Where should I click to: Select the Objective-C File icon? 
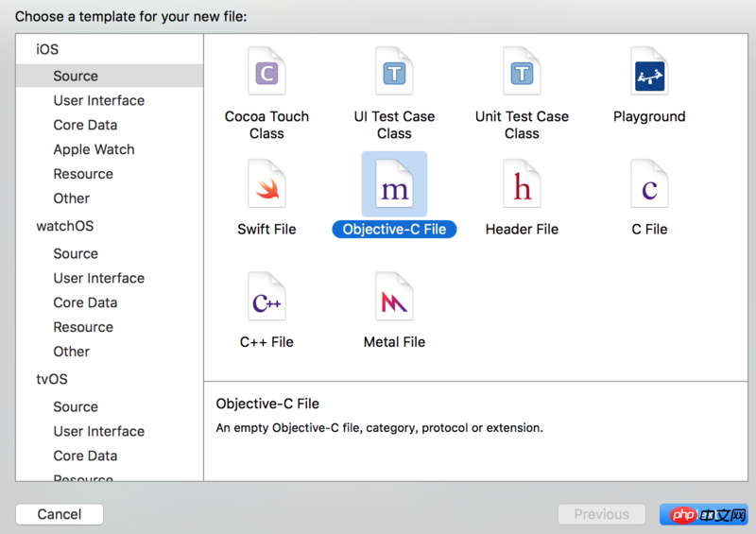click(394, 183)
